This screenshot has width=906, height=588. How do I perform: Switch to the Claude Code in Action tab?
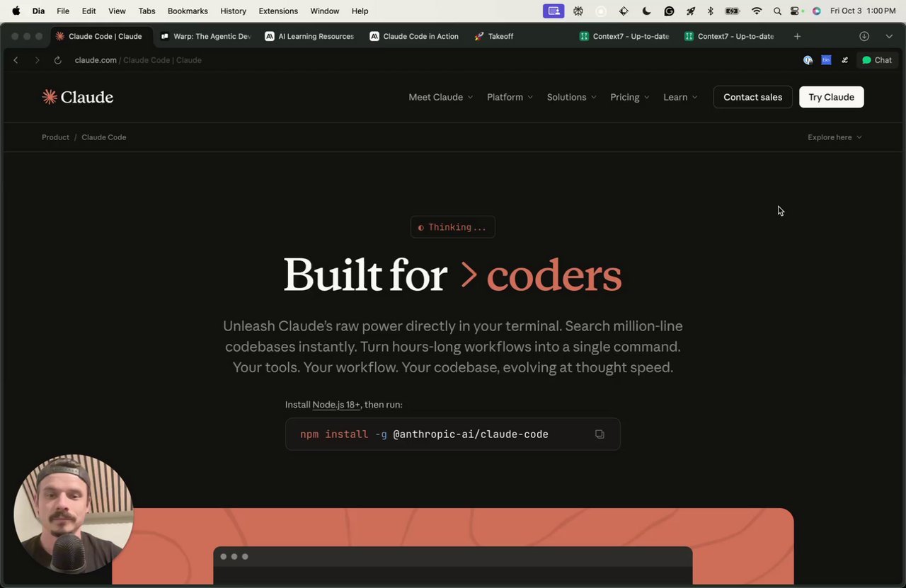pos(415,36)
